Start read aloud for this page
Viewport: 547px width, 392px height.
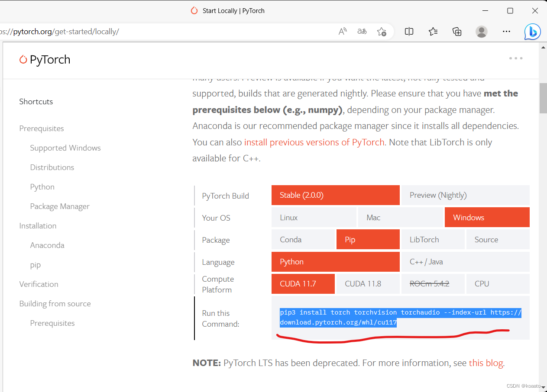click(343, 31)
